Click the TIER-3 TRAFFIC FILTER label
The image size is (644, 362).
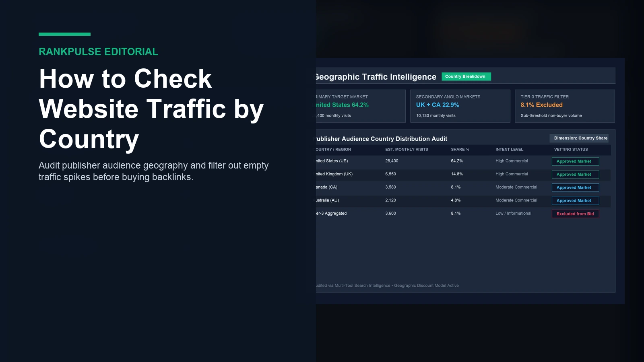545,97
